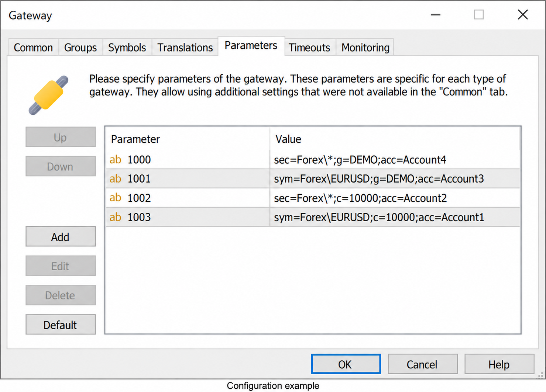Close the Gateway window
Screen dimensions: 546x392
coord(523,15)
